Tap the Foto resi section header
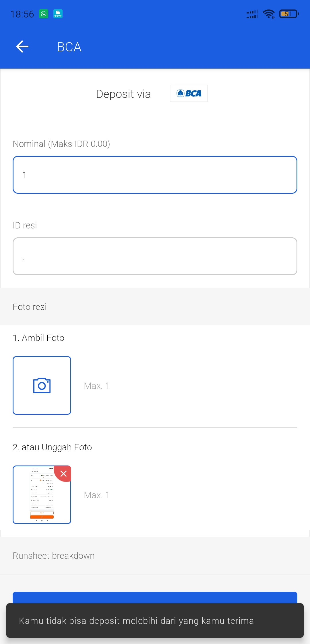 (x=30, y=307)
